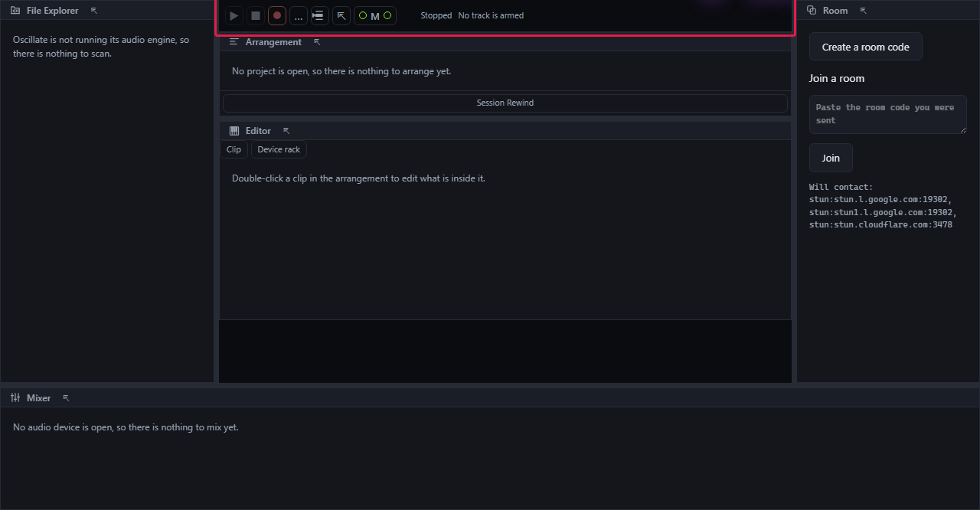Click the Arrangement panel lines icon
This screenshot has height=510, width=980.
click(234, 42)
